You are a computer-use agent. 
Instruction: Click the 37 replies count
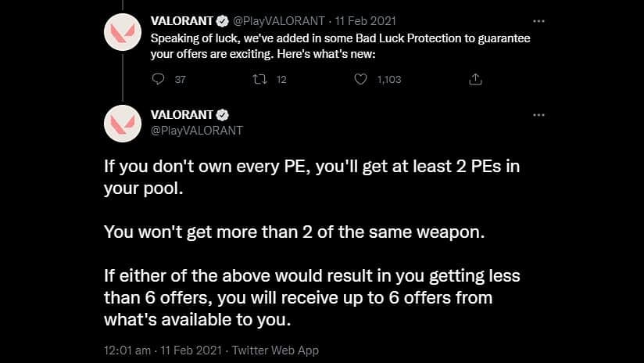(x=181, y=79)
